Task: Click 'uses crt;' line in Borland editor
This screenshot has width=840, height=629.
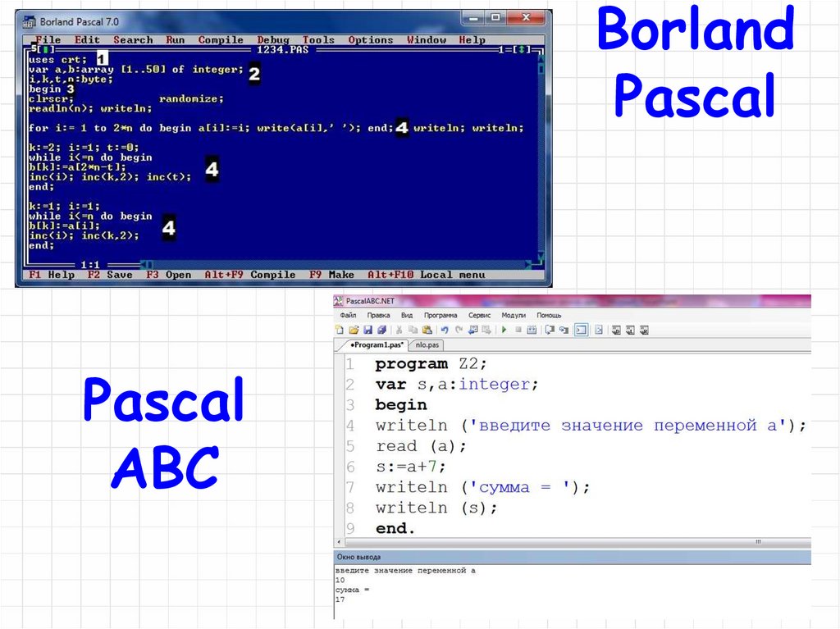Action: (x=57, y=60)
